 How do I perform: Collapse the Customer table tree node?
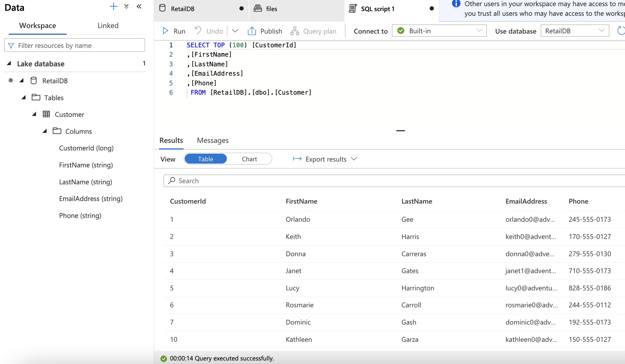point(34,114)
